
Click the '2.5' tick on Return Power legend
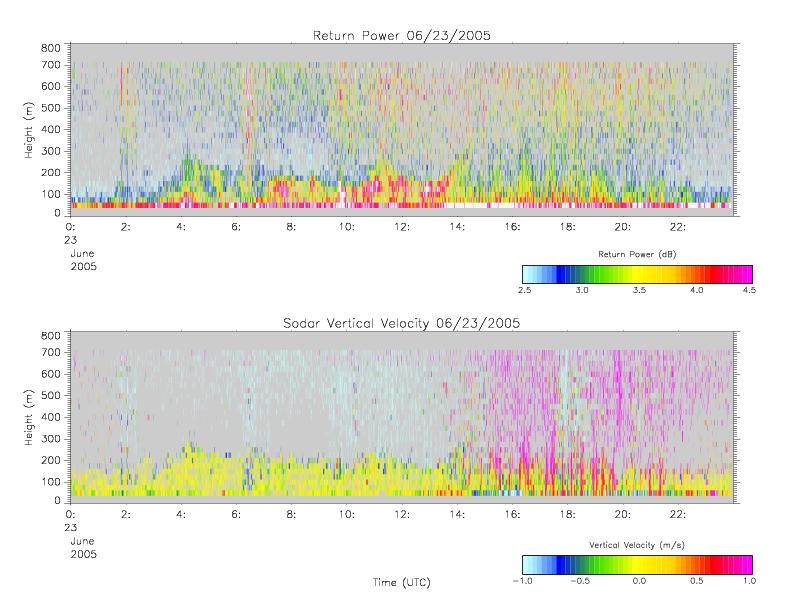(524, 290)
